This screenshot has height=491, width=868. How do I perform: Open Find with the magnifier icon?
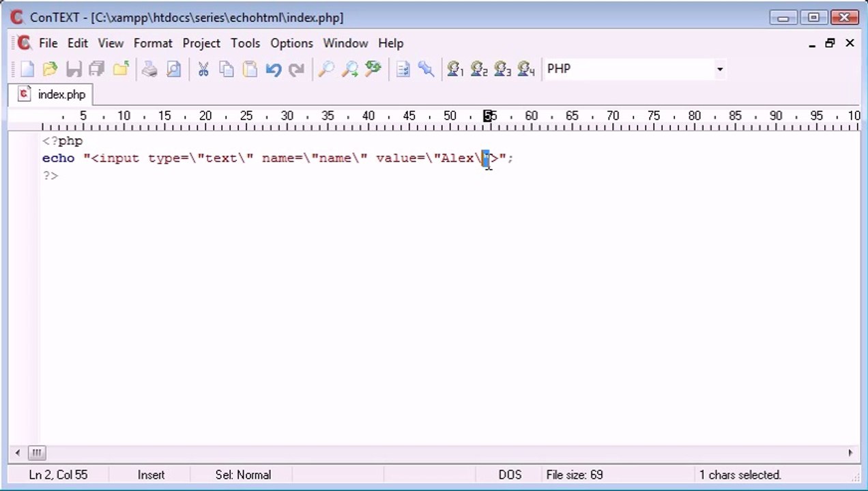coord(326,69)
